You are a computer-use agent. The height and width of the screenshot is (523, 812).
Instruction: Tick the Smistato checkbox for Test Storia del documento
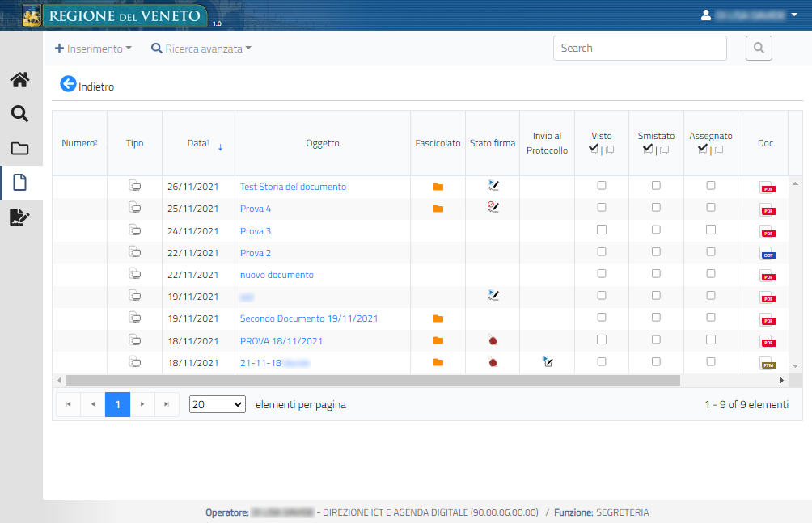point(656,185)
